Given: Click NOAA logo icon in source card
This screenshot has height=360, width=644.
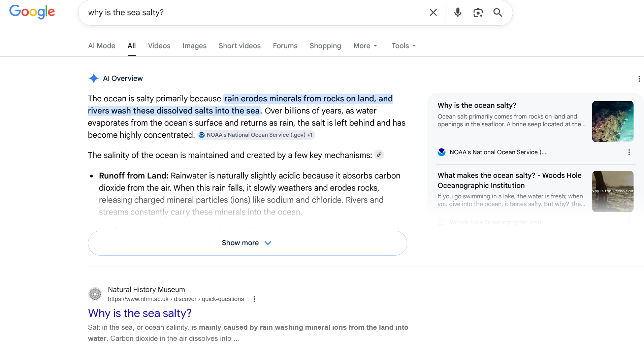Looking at the screenshot, I should [x=442, y=152].
